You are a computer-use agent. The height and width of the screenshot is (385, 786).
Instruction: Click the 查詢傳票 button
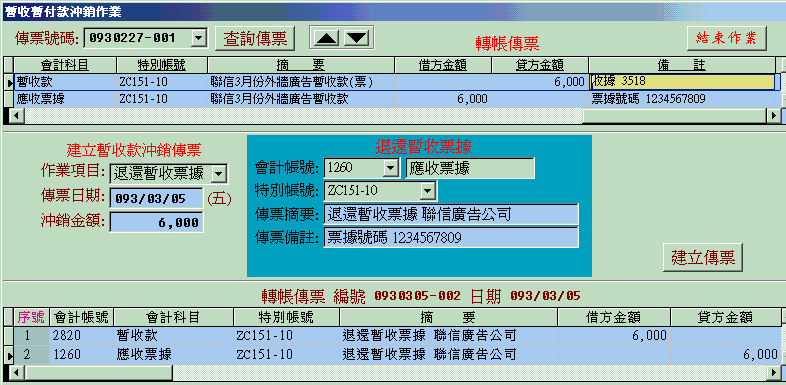[x=255, y=39]
